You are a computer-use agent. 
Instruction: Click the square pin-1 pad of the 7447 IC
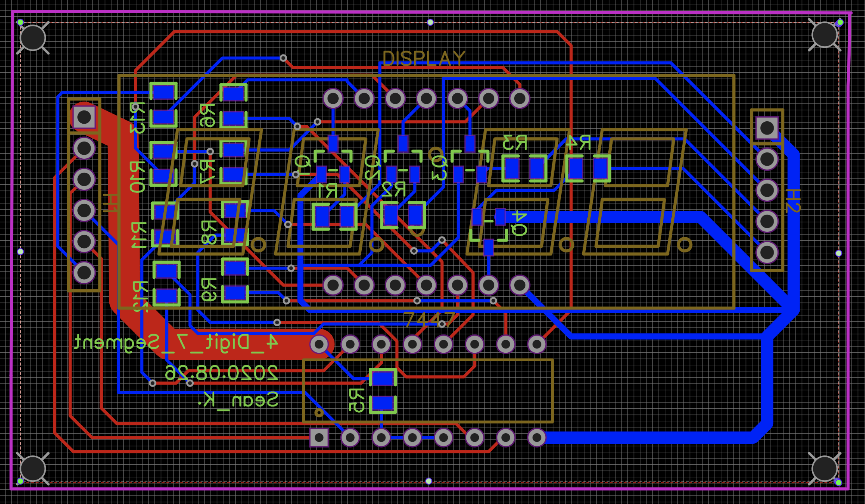pos(319,437)
